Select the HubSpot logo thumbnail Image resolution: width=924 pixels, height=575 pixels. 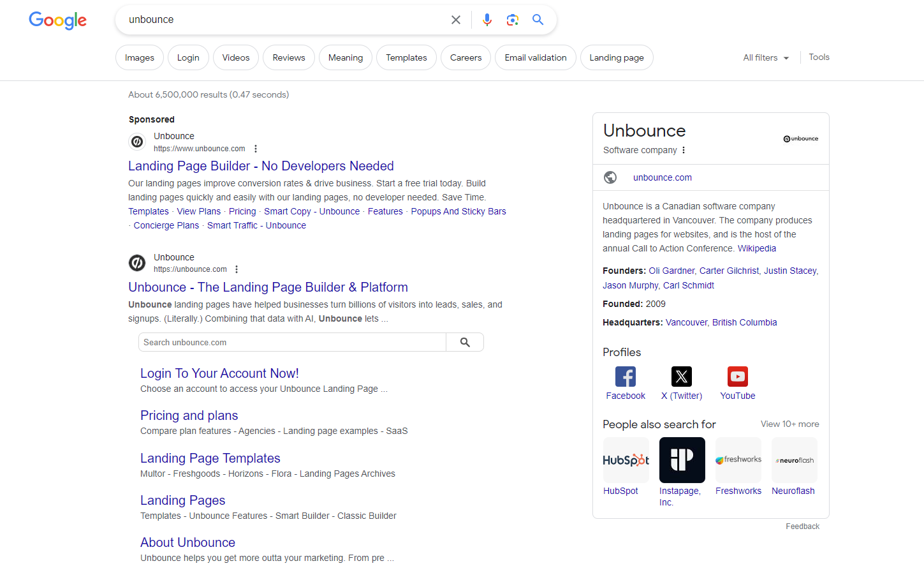[x=626, y=460]
